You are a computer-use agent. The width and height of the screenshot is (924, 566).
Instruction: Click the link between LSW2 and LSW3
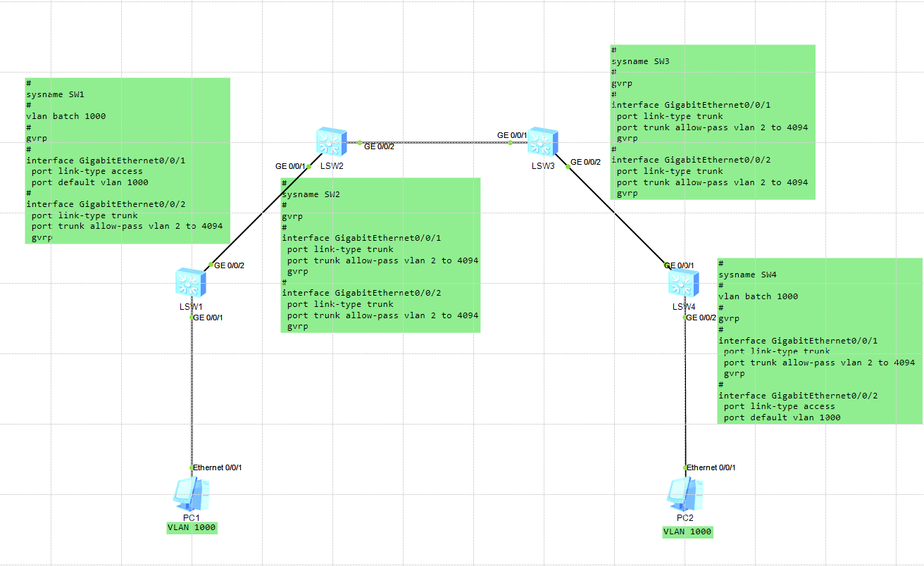tap(437, 141)
